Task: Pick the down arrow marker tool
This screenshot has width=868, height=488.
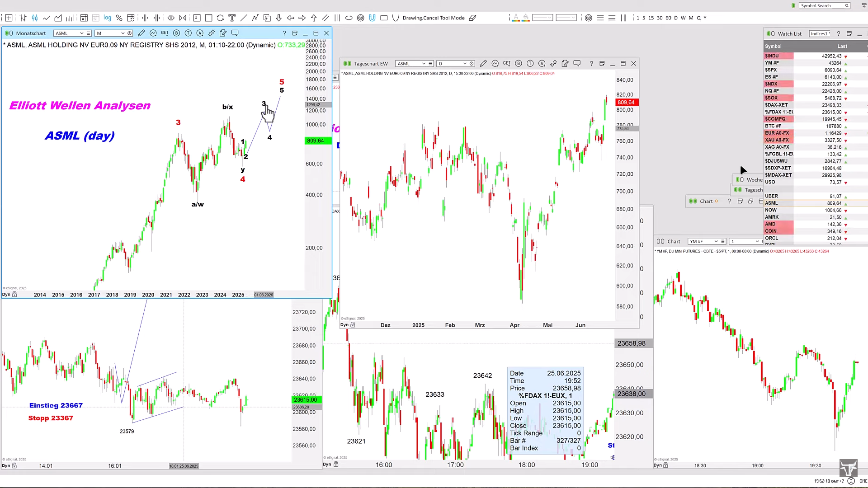Action: pos(278,18)
